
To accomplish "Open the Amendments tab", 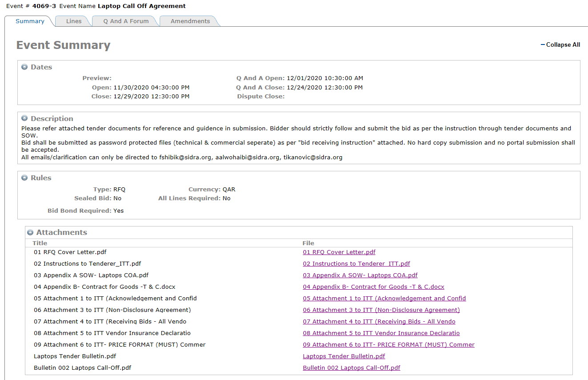I will pyautogui.click(x=190, y=21).
